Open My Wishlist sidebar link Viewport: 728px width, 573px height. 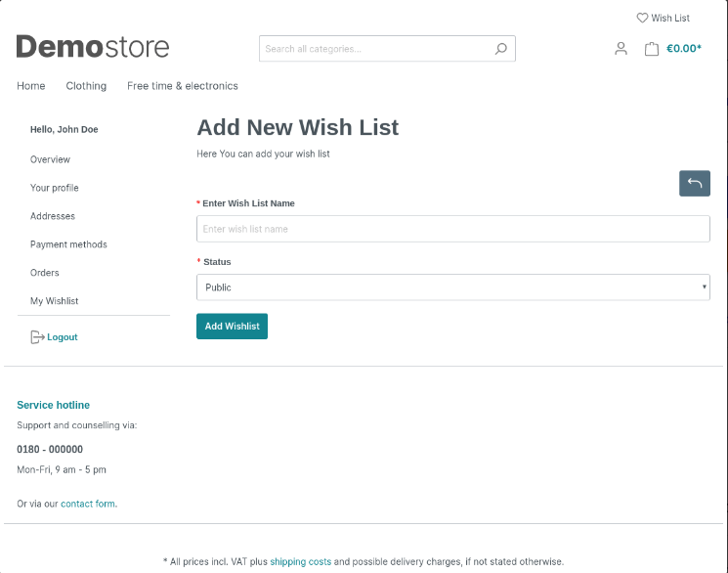(55, 301)
